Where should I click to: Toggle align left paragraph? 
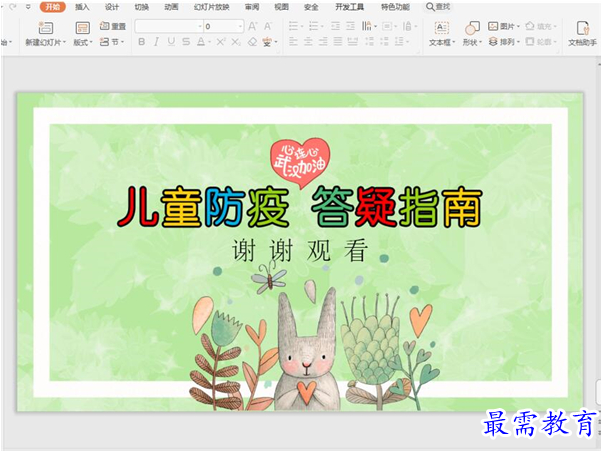pyautogui.click(x=294, y=42)
